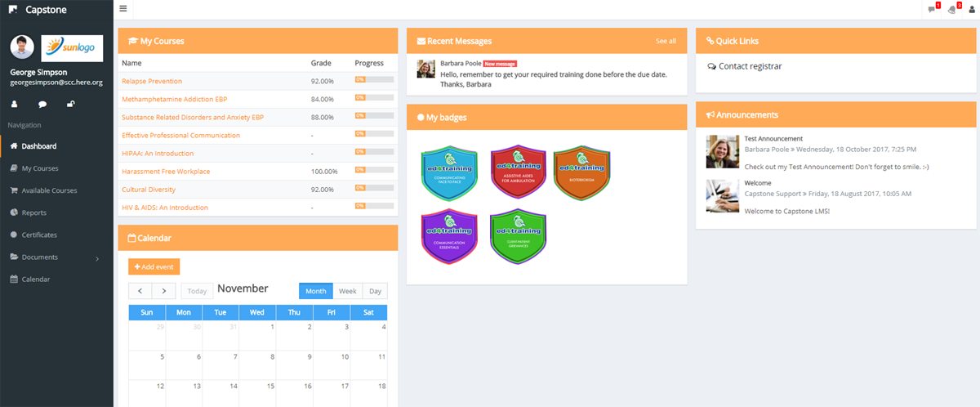Select the Bioterrorism badge
The width and height of the screenshot is (980, 407).
[x=581, y=173]
